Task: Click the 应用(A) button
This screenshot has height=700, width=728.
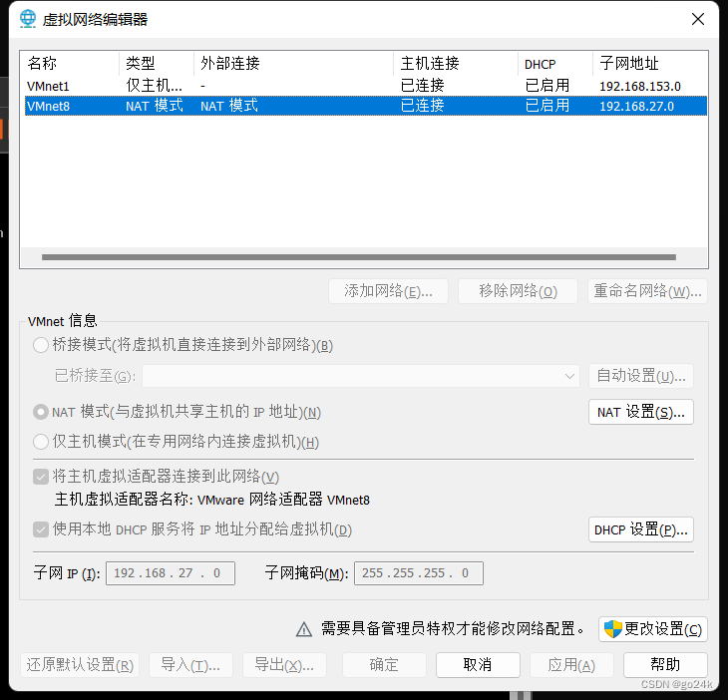Action: click(x=571, y=665)
